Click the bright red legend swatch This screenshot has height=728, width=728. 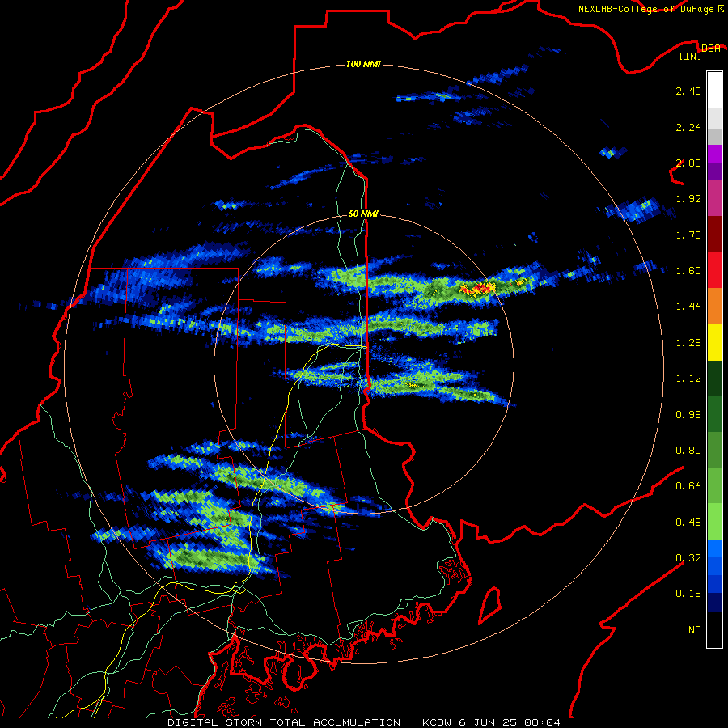tap(714, 270)
